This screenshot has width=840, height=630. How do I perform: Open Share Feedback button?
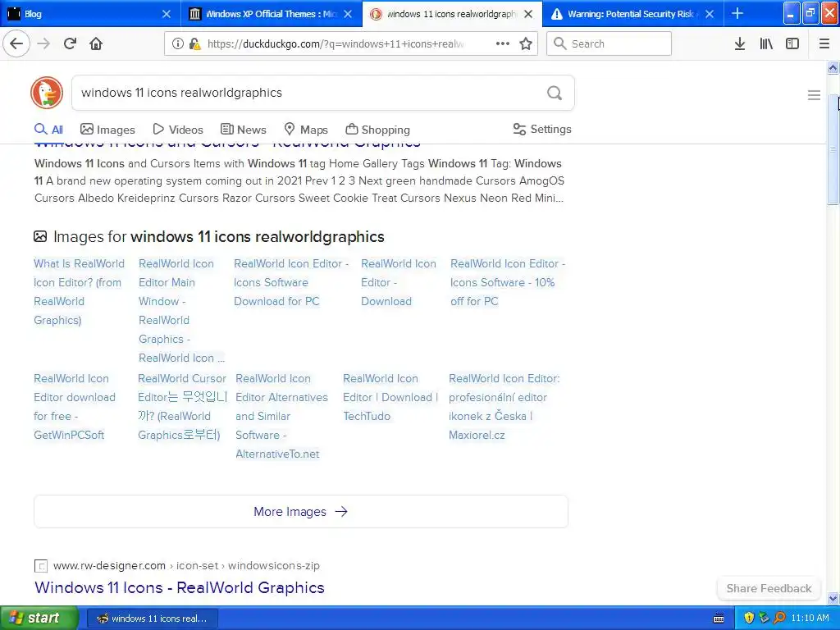(x=769, y=588)
